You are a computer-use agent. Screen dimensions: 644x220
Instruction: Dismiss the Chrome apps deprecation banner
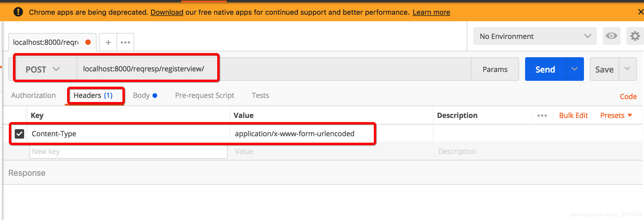tap(640, 12)
